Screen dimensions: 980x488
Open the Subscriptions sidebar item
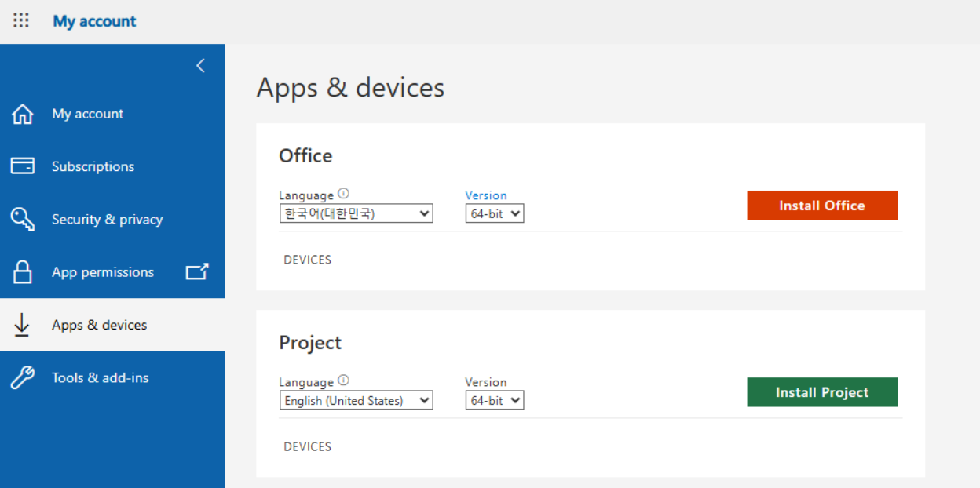pyautogui.click(x=112, y=166)
